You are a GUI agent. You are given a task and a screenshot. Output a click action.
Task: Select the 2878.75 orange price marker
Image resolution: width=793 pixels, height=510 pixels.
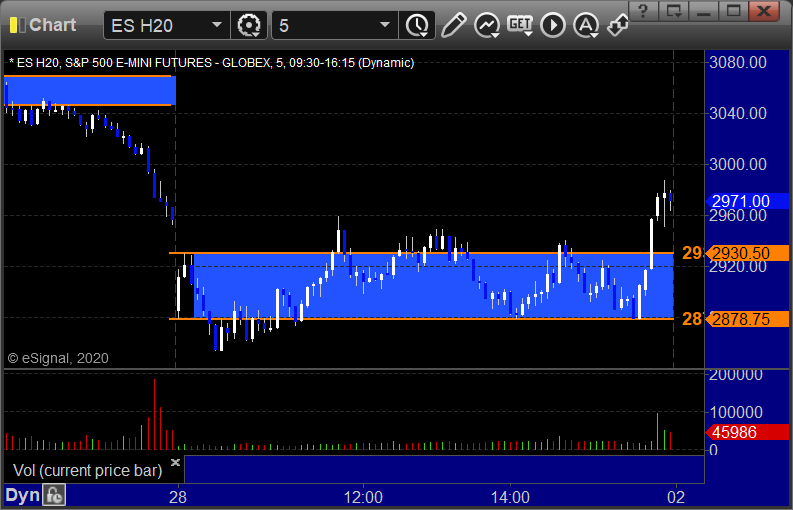pos(747,319)
